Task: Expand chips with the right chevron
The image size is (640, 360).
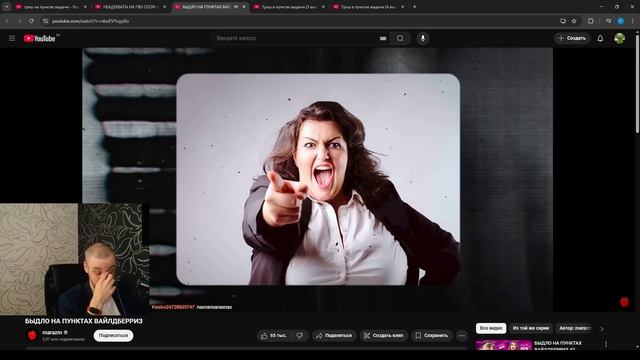Action: pyautogui.click(x=602, y=329)
